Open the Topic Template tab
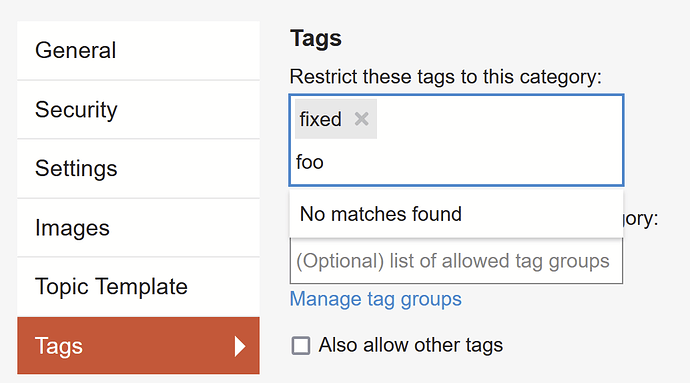Screen dimensions: 690x383 (x=138, y=287)
